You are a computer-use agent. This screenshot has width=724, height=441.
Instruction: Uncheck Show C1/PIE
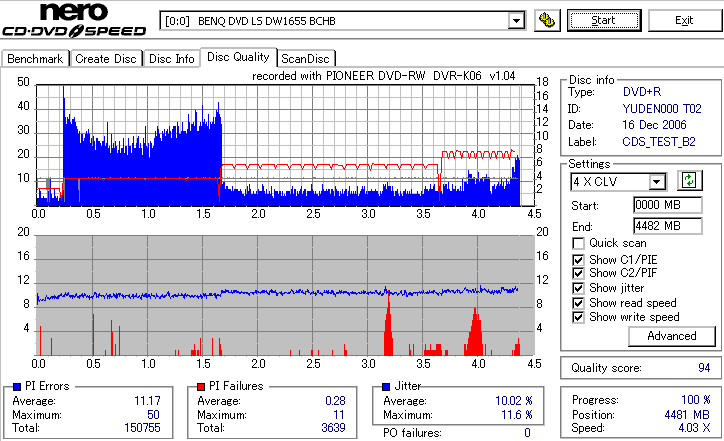tap(578, 260)
